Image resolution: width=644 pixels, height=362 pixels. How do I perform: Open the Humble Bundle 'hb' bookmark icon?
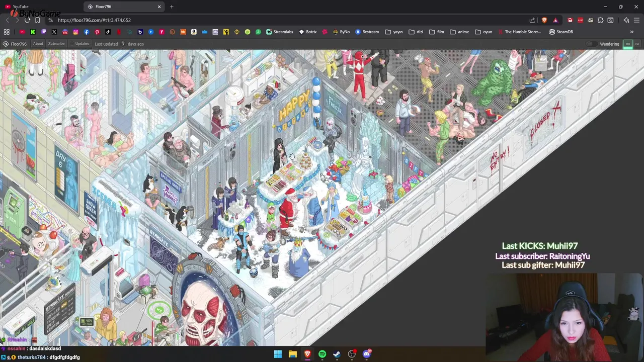pos(183,32)
